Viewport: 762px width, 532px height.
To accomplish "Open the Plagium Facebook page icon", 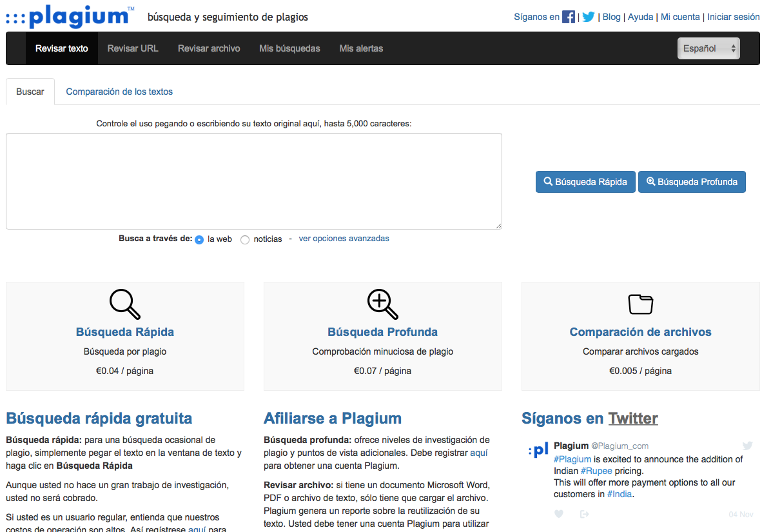I will coord(568,17).
